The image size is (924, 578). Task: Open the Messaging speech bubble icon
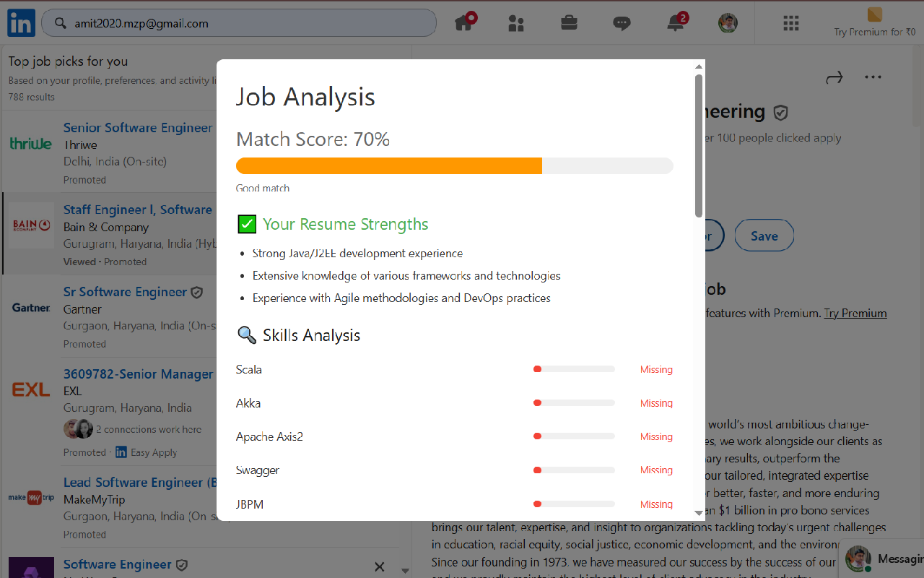click(x=622, y=22)
